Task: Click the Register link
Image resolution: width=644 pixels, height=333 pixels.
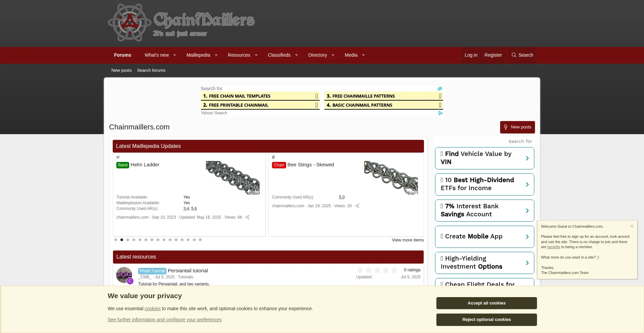Action: click(x=493, y=55)
